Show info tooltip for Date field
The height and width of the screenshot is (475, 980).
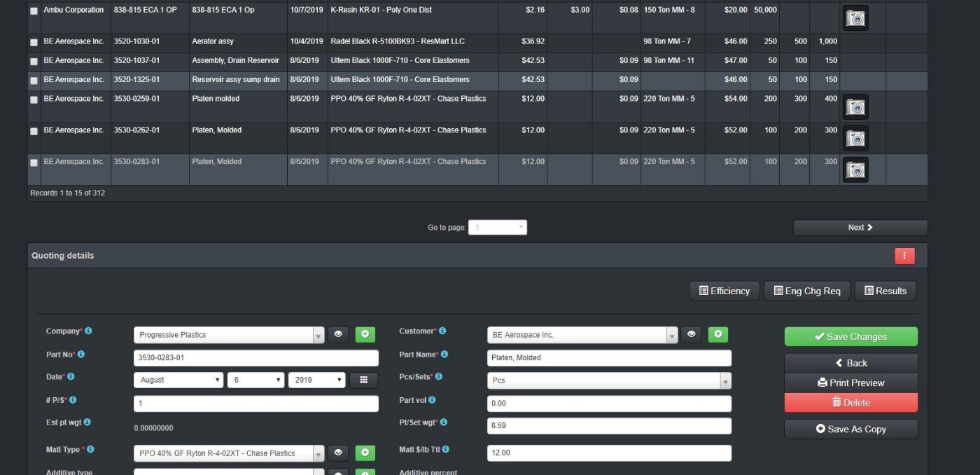[71, 376]
